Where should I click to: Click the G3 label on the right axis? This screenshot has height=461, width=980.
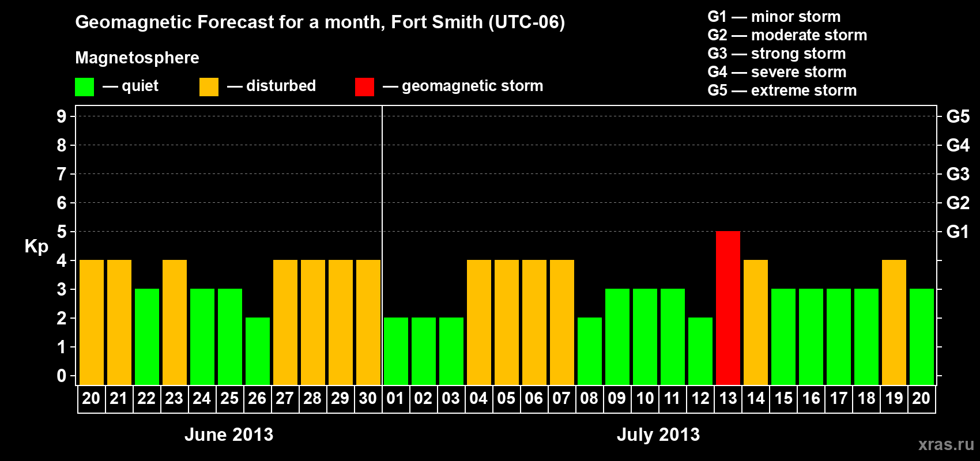[x=958, y=174]
